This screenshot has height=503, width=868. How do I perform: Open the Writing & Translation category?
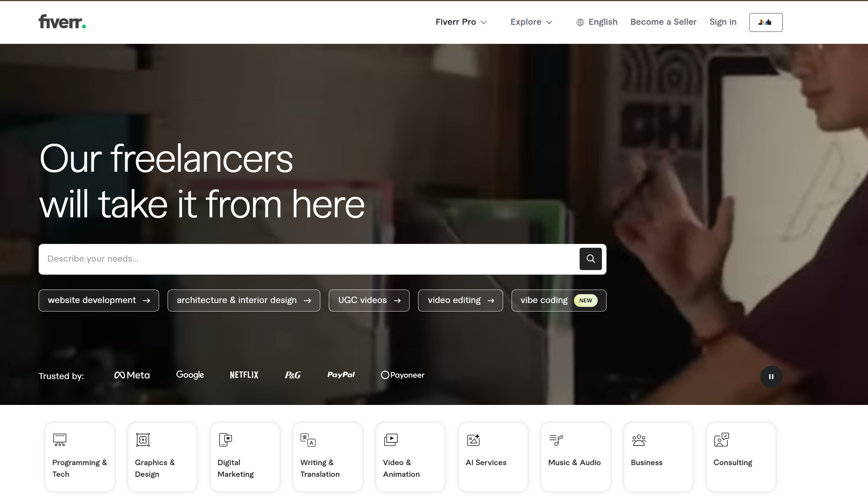click(327, 457)
